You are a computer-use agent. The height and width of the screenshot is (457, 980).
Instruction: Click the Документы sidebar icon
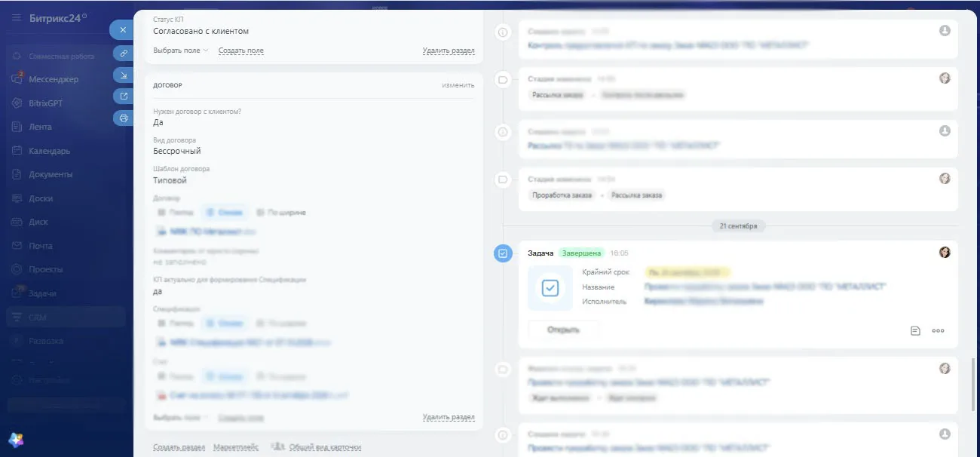coord(17,174)
